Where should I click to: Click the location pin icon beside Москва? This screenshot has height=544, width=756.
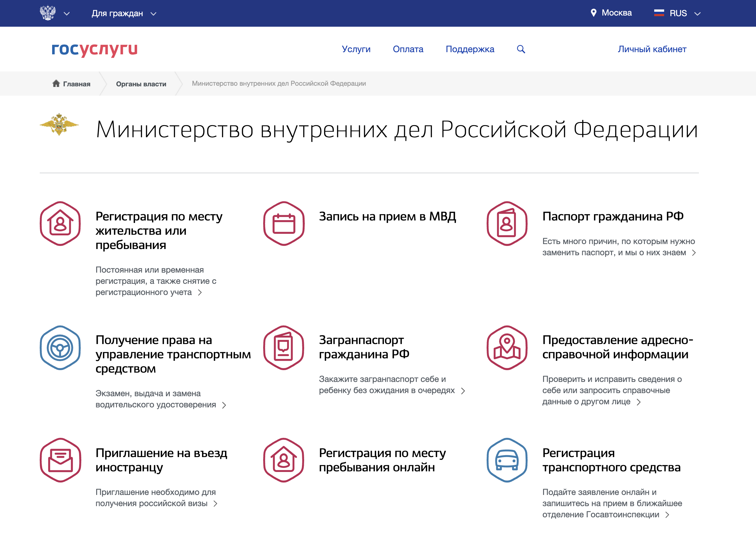(x=593, y=13)
